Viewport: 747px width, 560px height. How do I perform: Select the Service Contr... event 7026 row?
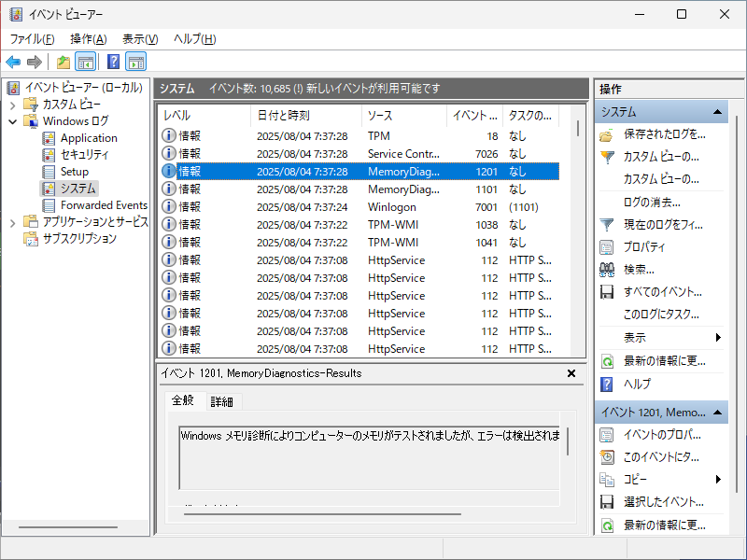(x=359, y=154)
